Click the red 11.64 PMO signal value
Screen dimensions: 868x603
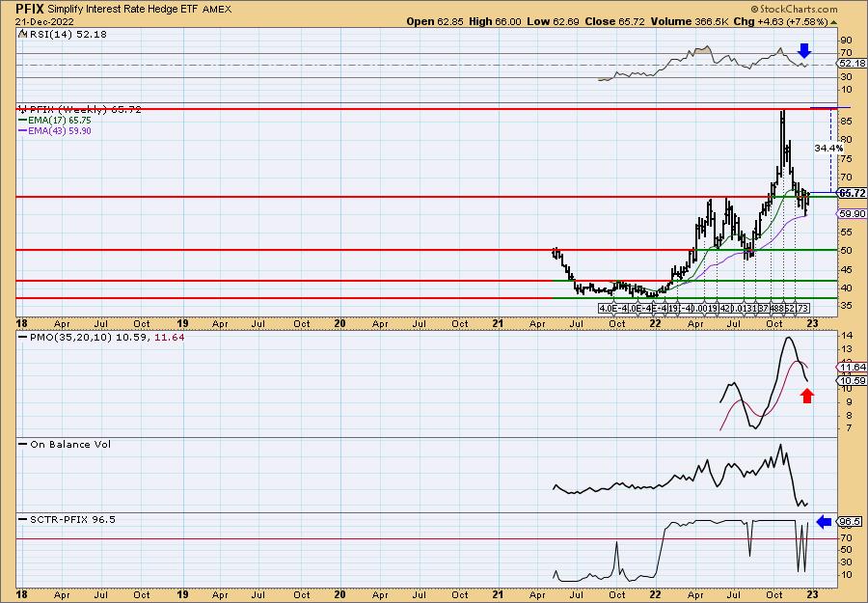[168, 338]
